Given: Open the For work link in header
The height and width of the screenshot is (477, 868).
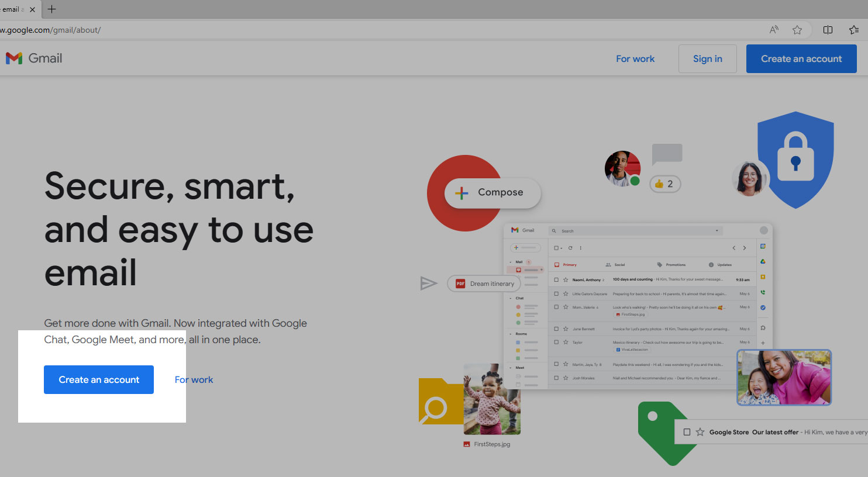Looking at the screenshot, I should pos(635,58).
